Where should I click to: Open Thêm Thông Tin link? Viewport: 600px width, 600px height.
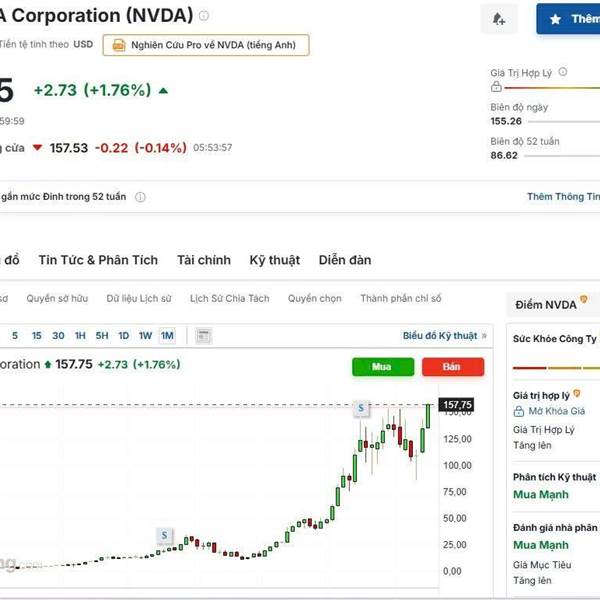click(x=563, y=196)
